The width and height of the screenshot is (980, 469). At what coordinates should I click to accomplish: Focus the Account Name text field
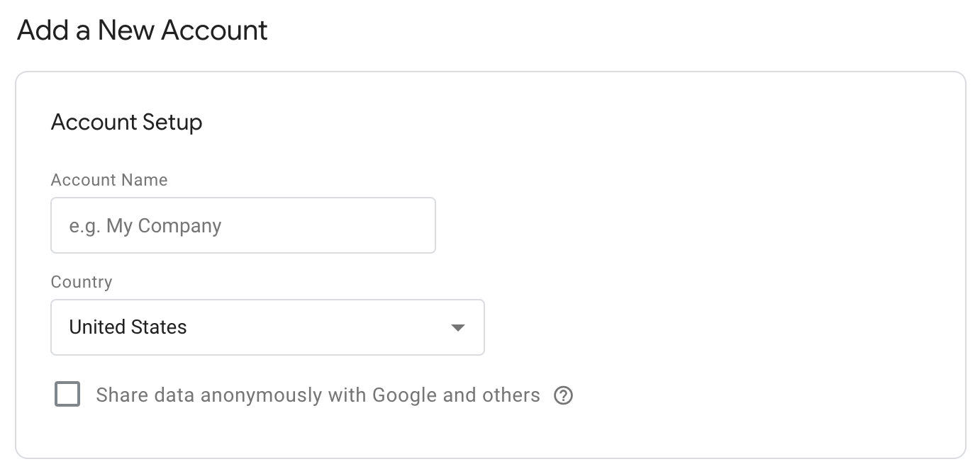(x=243, y=225)
